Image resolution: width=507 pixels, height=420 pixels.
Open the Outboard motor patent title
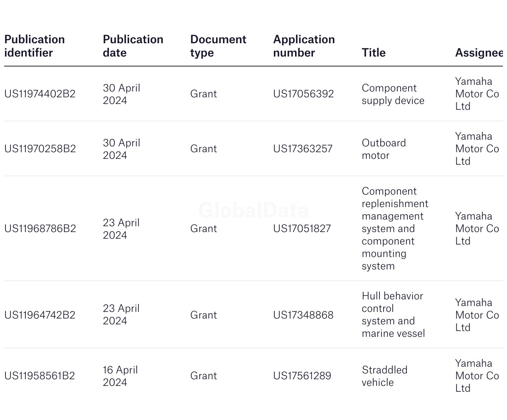(x=384, y=149)
